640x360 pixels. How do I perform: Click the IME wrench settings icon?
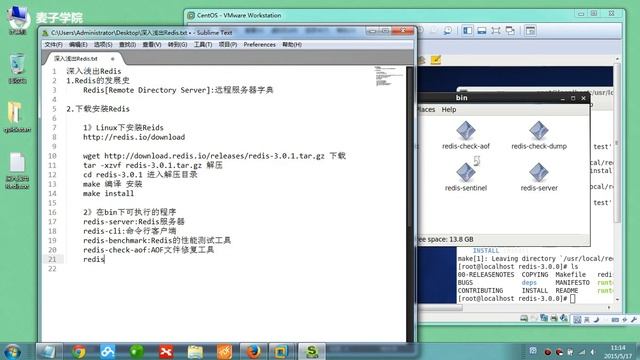634,320
